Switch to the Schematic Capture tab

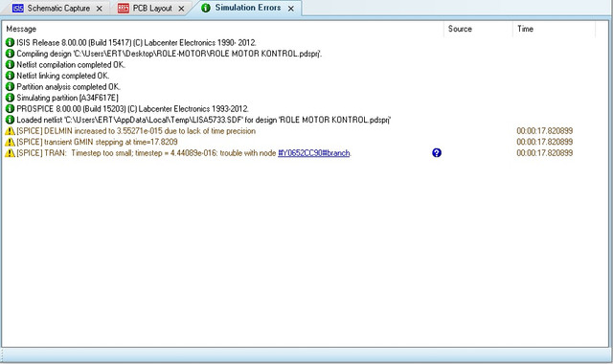click(x=58, y=9)
